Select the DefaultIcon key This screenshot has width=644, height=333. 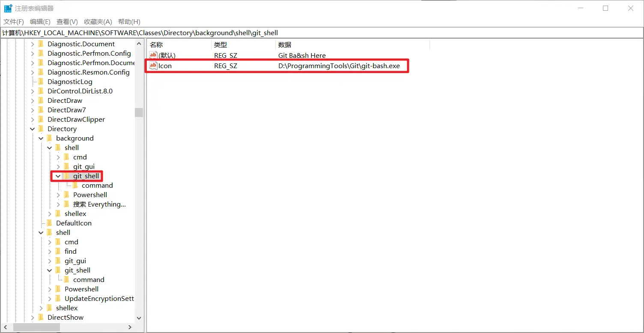coord(74,223)
